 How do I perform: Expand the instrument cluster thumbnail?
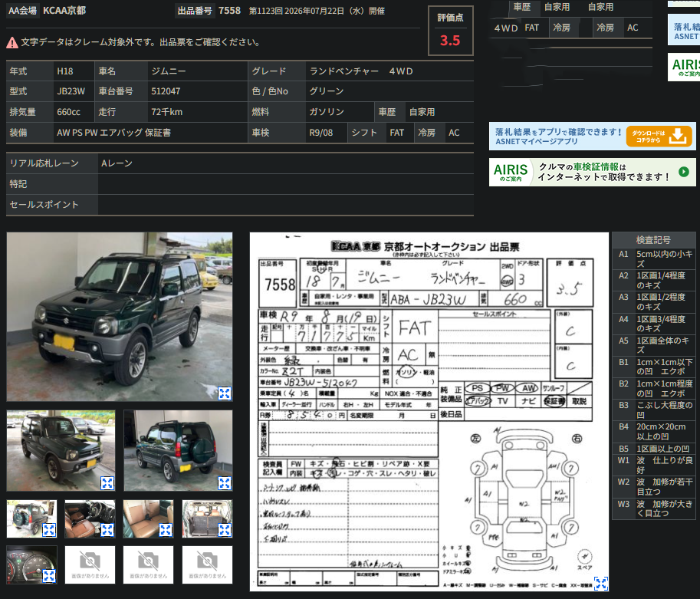[x=48, y=576]
